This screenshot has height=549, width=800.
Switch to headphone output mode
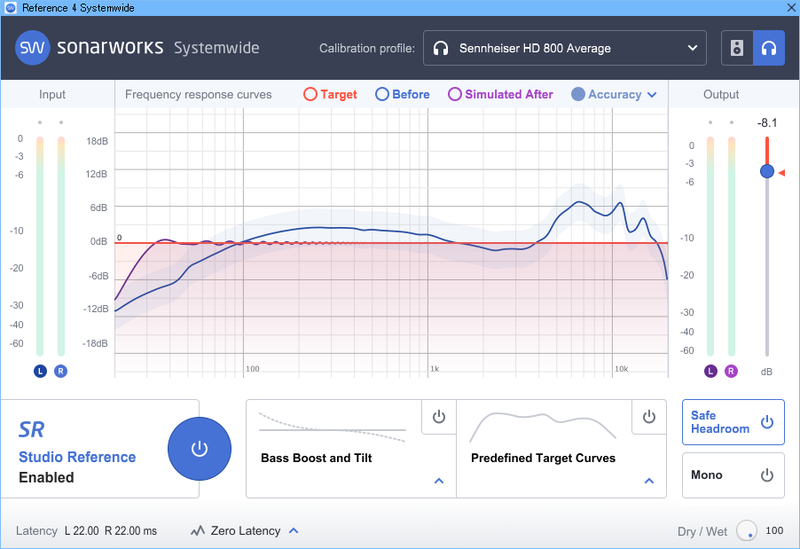point(769,48)
